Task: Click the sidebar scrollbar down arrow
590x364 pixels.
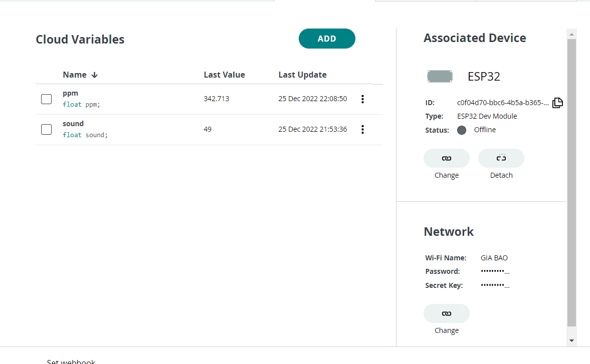Action: click(x=572, y=340)
